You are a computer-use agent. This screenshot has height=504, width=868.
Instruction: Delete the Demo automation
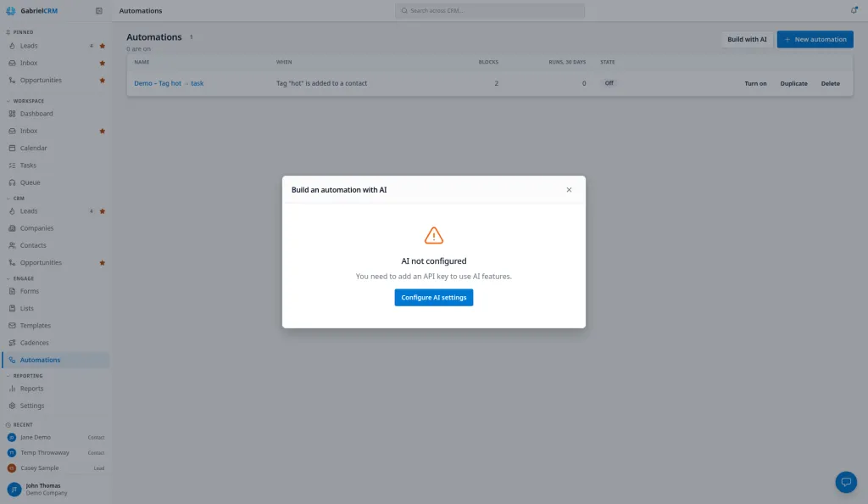[x=830, y=84]
